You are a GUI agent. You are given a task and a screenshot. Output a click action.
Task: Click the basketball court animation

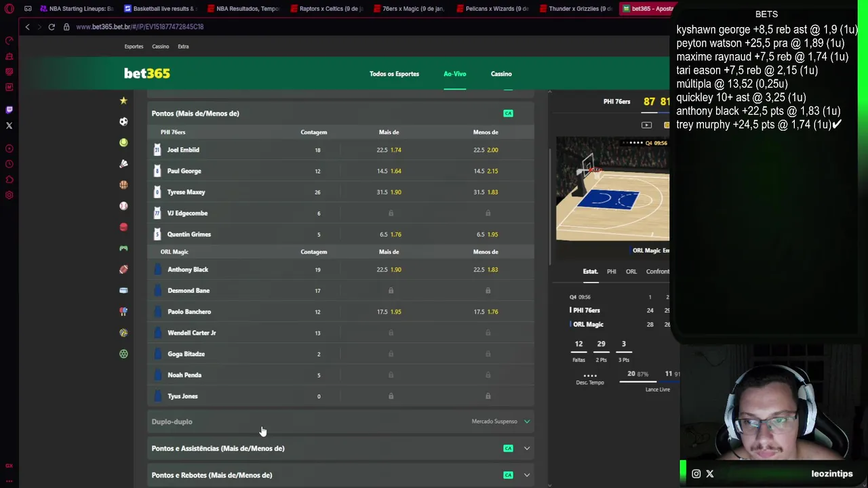pos(612,190)
